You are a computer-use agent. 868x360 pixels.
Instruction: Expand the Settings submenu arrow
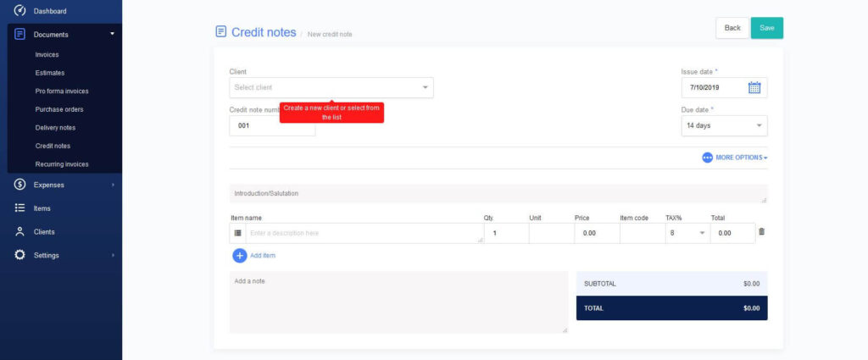pyautogui.click(x=113, y=256)
